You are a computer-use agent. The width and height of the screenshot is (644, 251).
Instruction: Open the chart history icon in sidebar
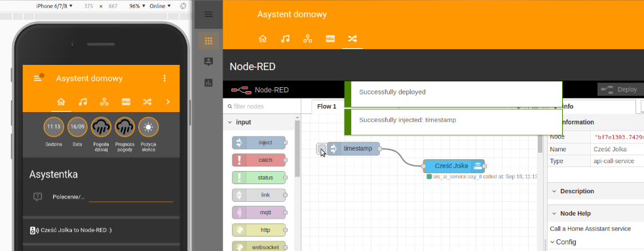pyautogui.click(x=208, y=83)
